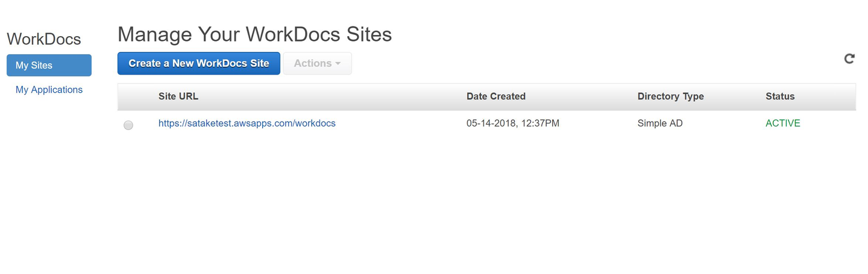Click the Date Created column header
The width and height of the screenshot is (868, 274).
(x=495, y=96)
